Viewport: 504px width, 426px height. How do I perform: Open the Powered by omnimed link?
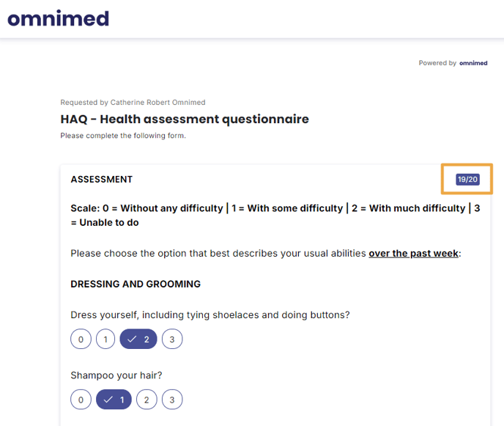[453, 63]
